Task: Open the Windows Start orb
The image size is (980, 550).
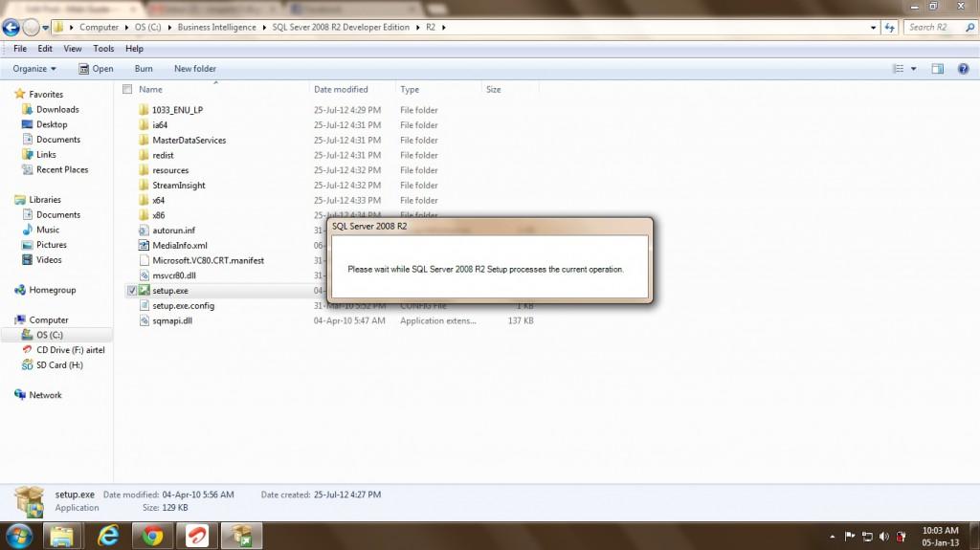Action: point(19,537)
